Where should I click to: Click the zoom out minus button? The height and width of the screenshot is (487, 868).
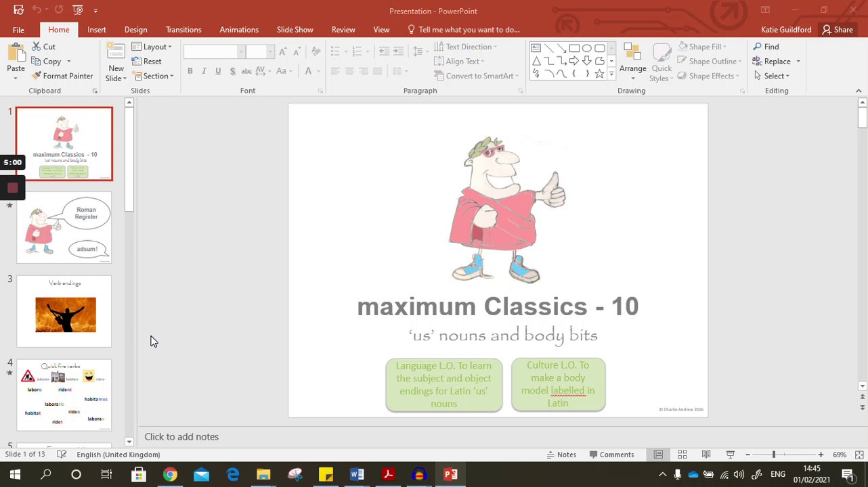click(747, 455)
